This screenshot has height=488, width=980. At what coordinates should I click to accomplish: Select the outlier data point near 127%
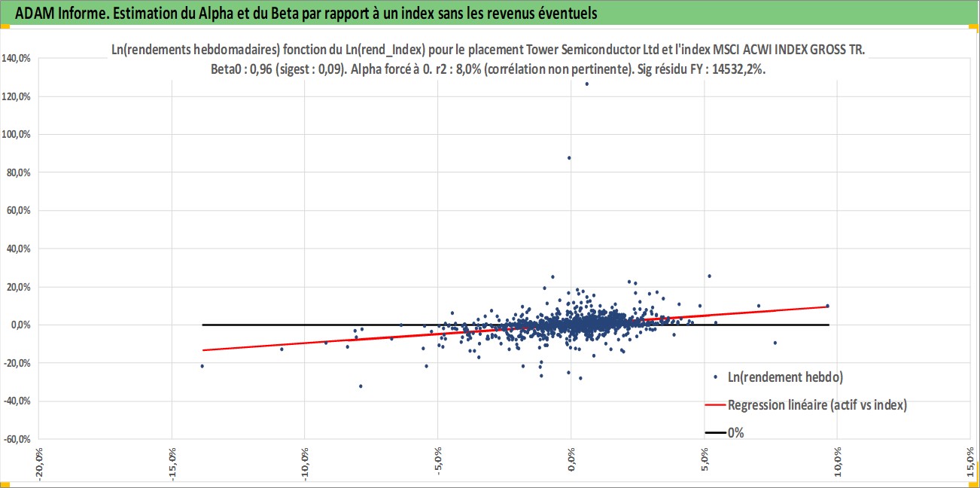click(586, 84)
